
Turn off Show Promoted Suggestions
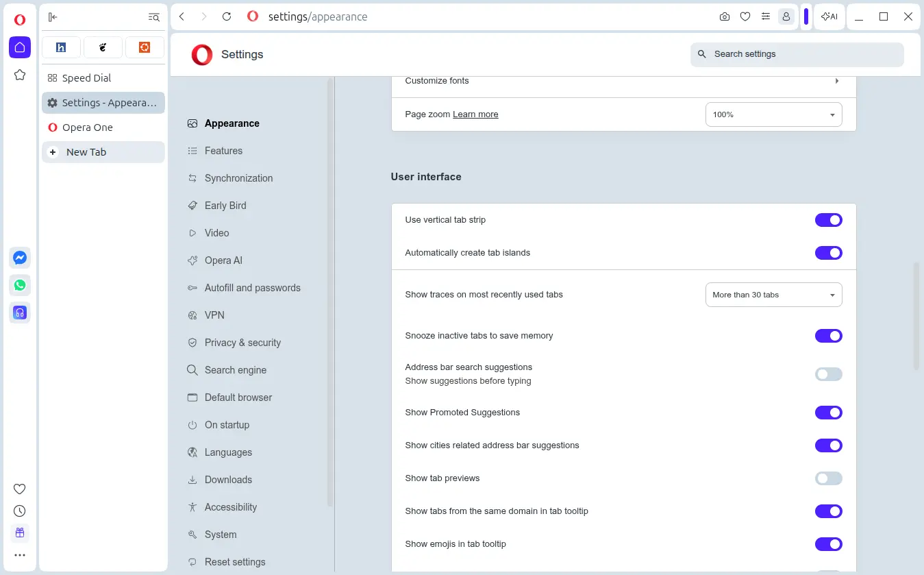pos(828,413)
